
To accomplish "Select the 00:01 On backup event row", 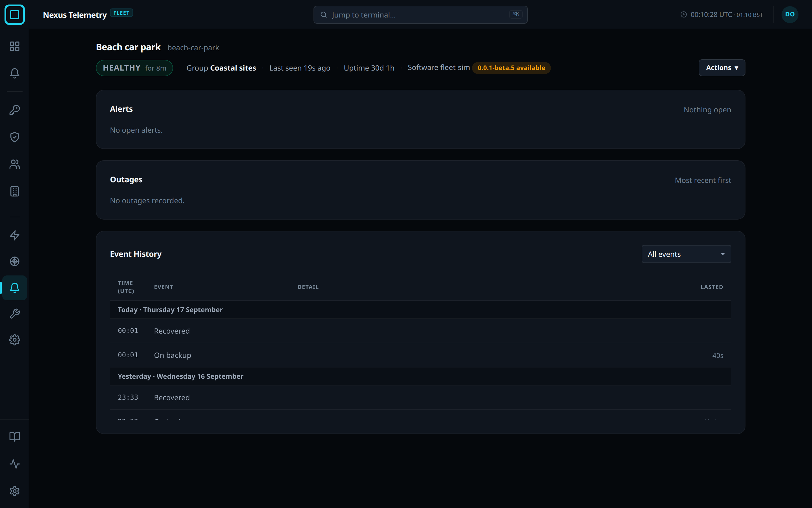I will pyautogui.click(x=420, y=355).
